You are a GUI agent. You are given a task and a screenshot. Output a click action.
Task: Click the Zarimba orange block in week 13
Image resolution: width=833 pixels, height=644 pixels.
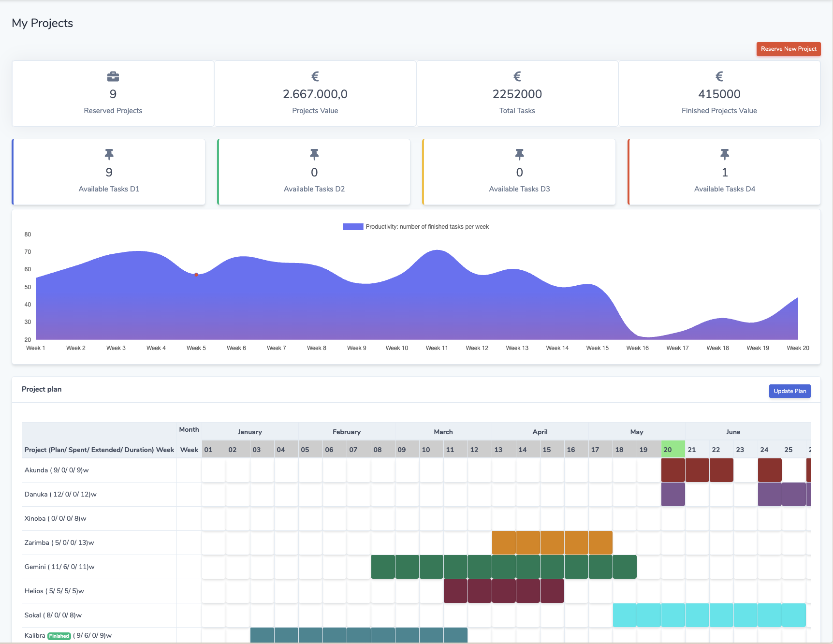pos(504,542)
